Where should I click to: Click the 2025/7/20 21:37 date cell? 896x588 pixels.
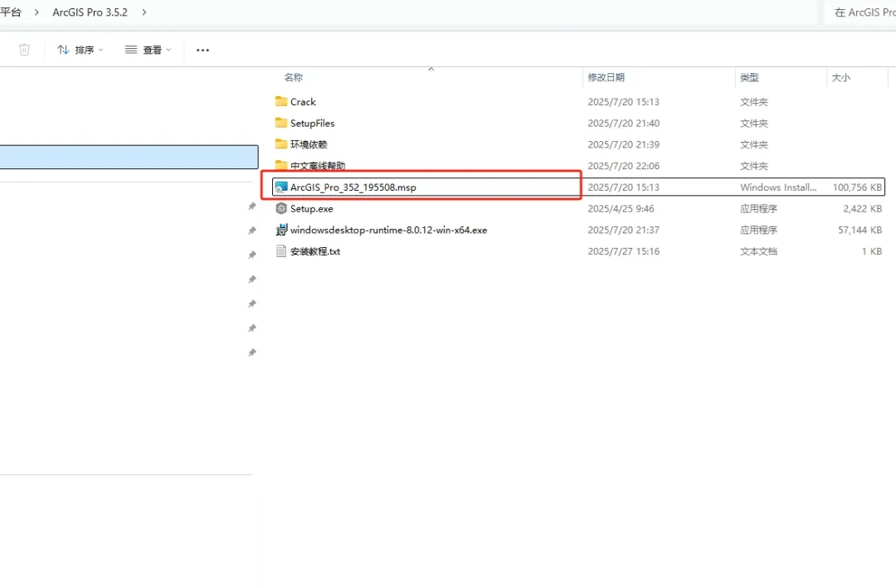(623, 230)
